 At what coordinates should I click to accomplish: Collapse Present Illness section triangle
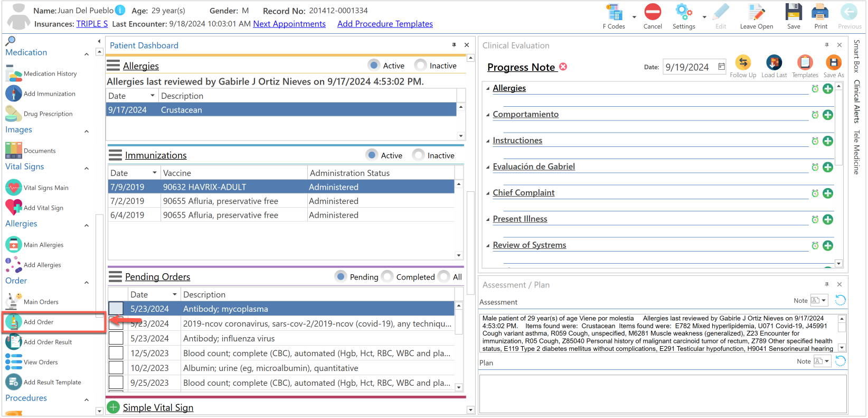click(x=488, y=220)
